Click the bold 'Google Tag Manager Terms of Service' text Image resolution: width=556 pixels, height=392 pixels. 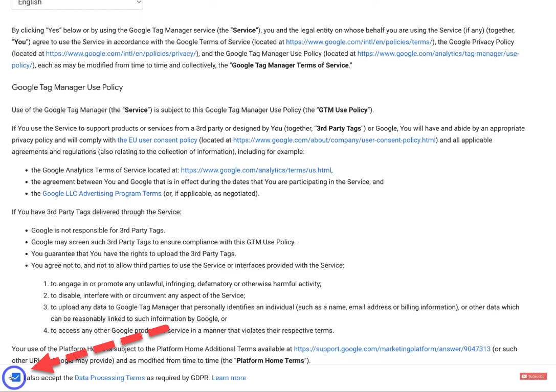(x=290, y=65)
